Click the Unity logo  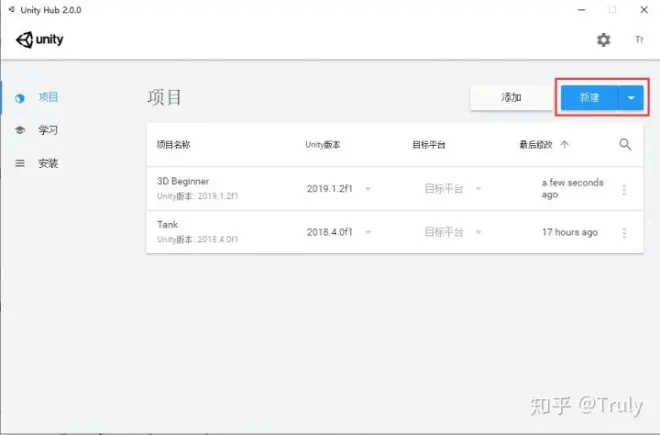[x=40, y=40]
